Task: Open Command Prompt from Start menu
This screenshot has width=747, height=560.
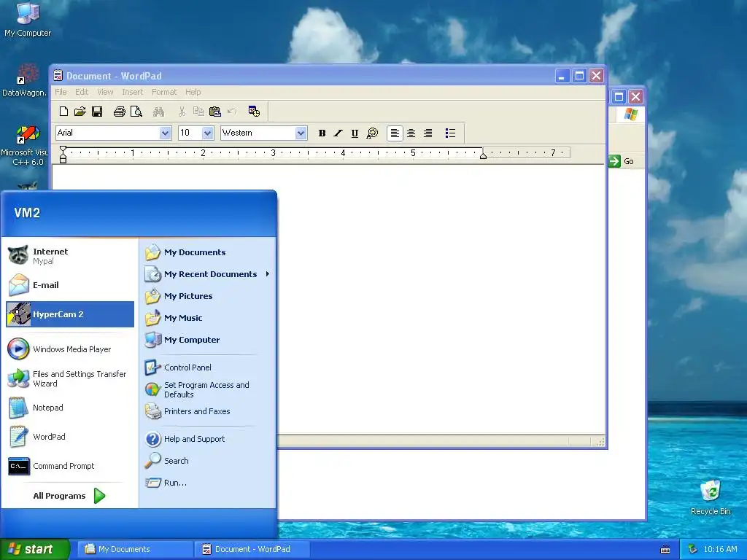Action: tap(69, 466)
